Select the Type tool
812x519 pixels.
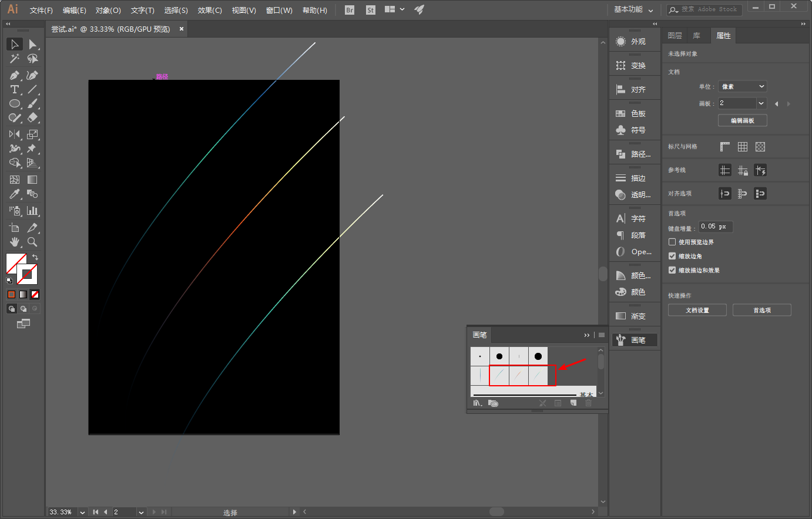coord(15,89)
